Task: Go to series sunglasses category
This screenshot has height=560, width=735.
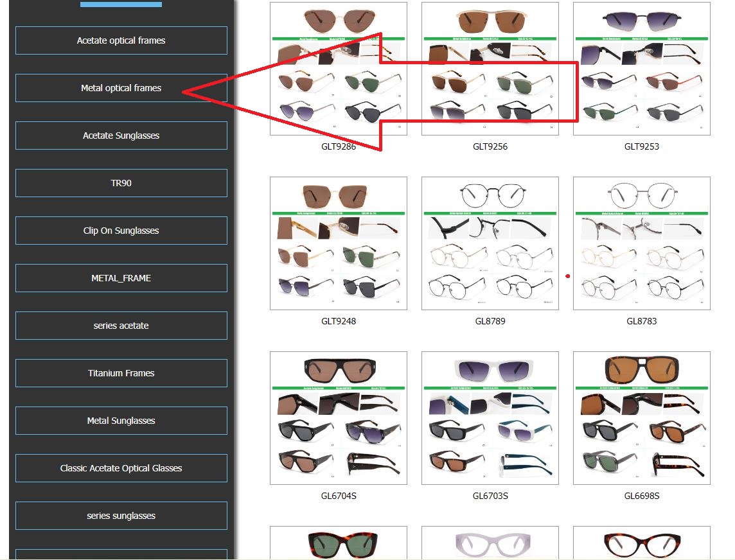Action: (121, 516)
